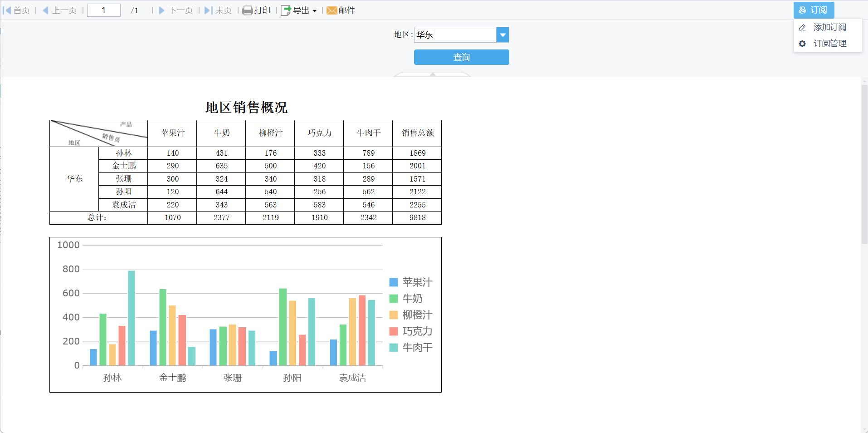Image resolution: width=868 pixels, height=433 pixels.
Task: Click the 苹果汁 column header
Action: pos(172,133)
